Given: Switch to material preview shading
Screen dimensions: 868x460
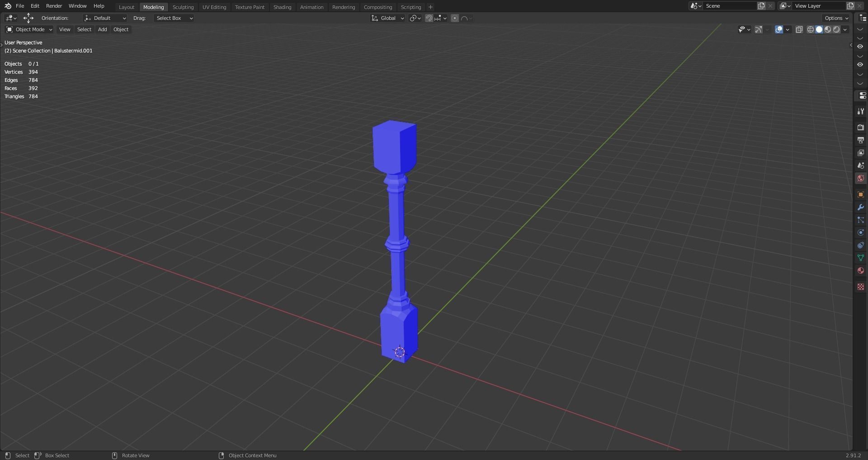Looking at the screenshot, I should pos(828,29).
